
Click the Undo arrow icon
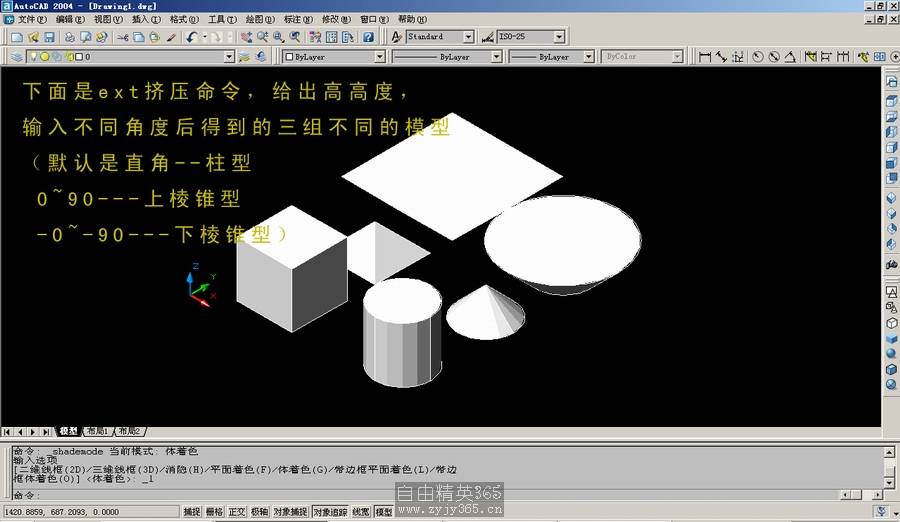(x=190, y=37)
